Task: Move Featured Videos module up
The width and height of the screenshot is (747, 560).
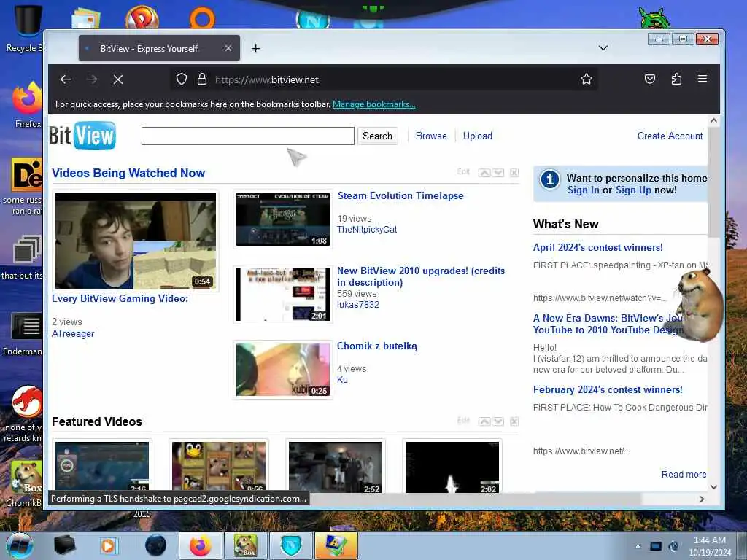Action: [x=484, y=421]
